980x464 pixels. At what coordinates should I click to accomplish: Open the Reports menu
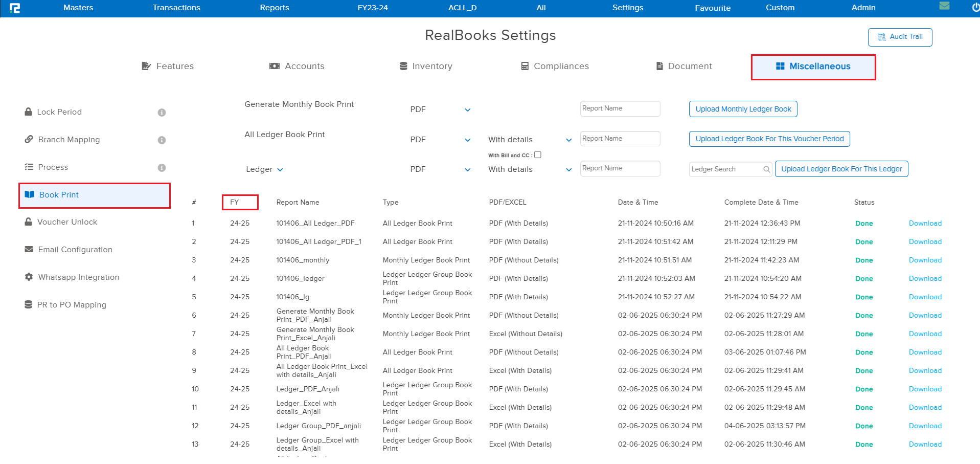click(x=275, y=8)
